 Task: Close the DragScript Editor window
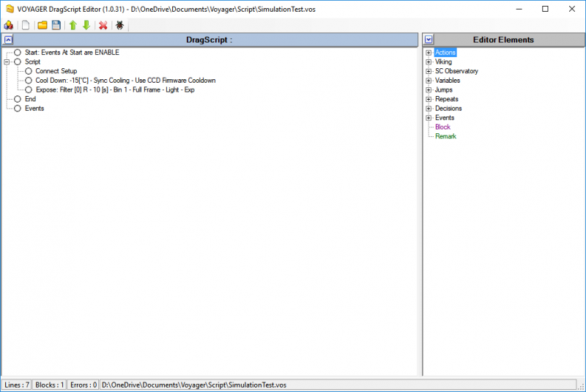[x=572, y=9]
